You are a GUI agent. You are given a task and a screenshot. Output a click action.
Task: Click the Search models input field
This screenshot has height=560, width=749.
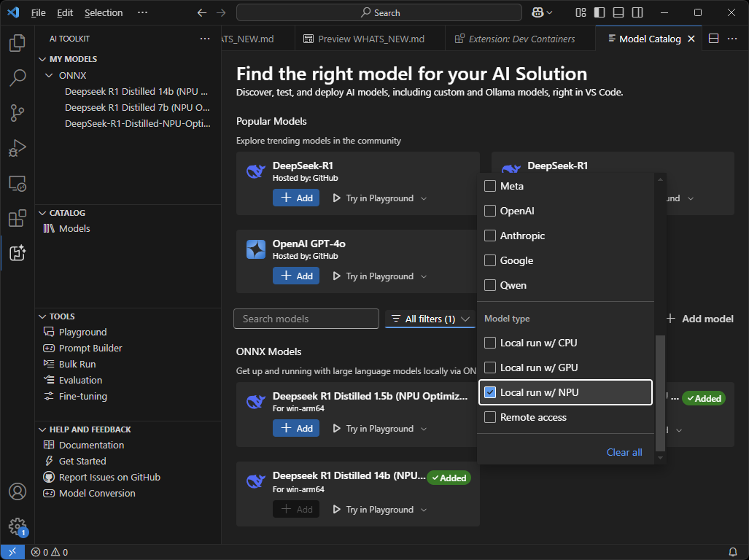(x=306, y=319)
